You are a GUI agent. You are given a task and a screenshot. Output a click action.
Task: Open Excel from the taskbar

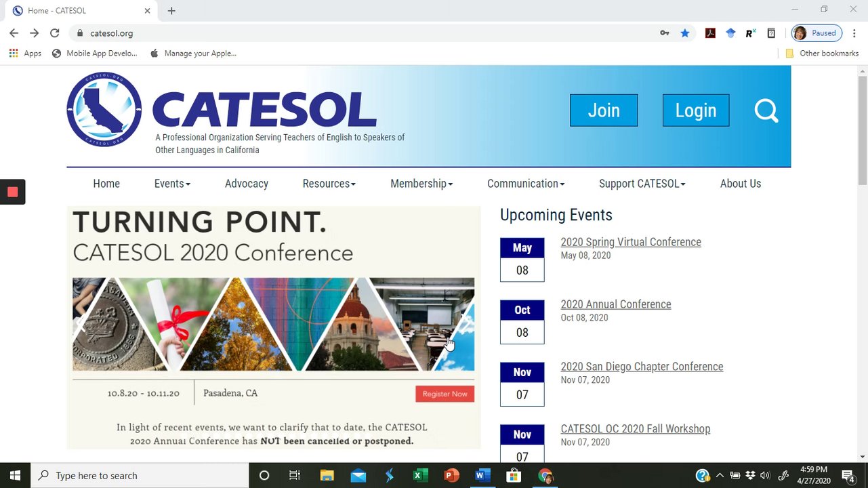(x=420, y=475)
